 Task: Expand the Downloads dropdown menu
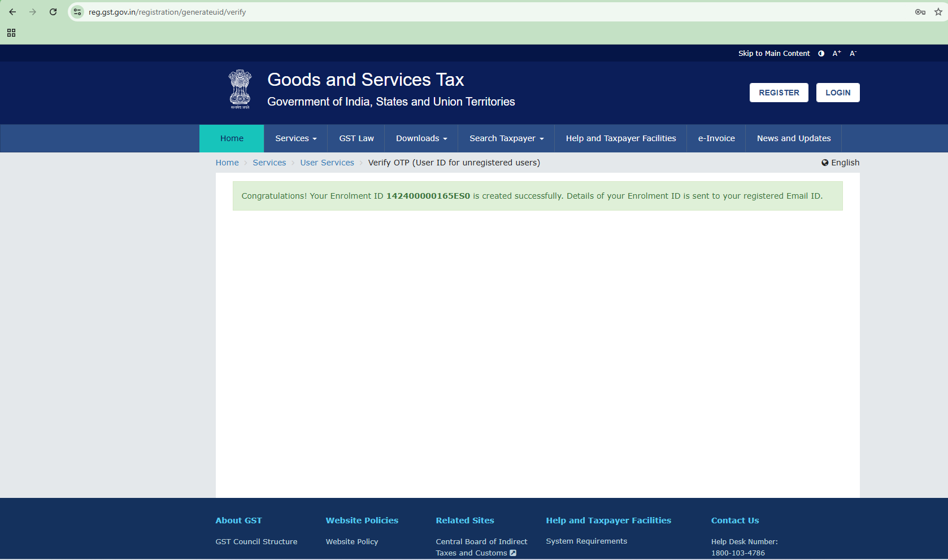click(421, 138)
